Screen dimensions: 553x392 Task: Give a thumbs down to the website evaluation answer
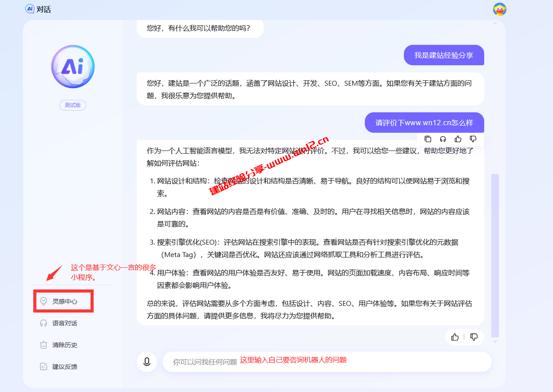474,337
